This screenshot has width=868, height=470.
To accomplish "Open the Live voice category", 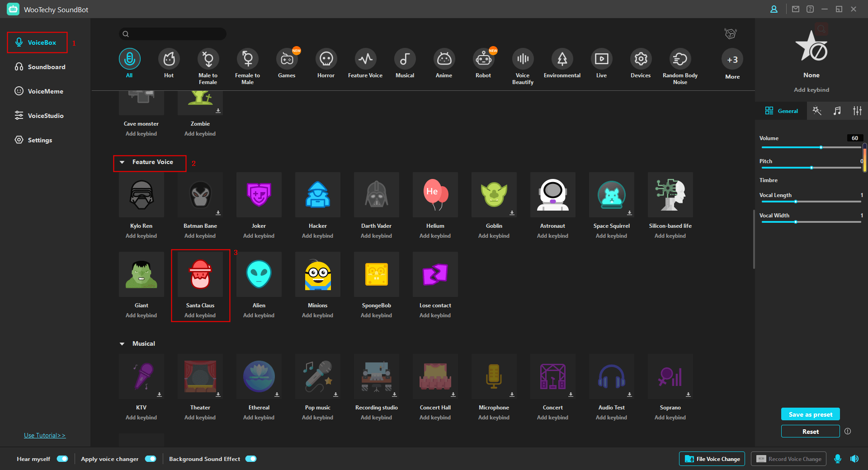I will tap(601, 59).
